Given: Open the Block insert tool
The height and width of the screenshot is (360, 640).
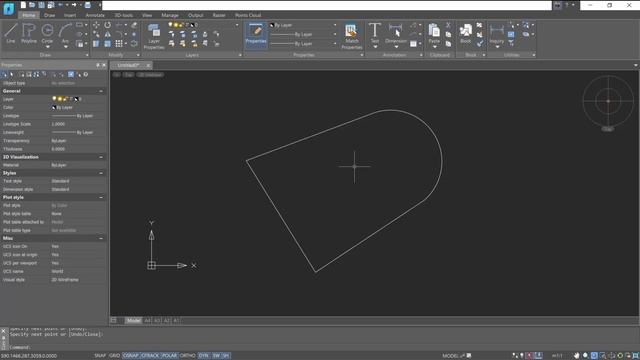Looking at the screenshot, I should click(x=465, y=33).
